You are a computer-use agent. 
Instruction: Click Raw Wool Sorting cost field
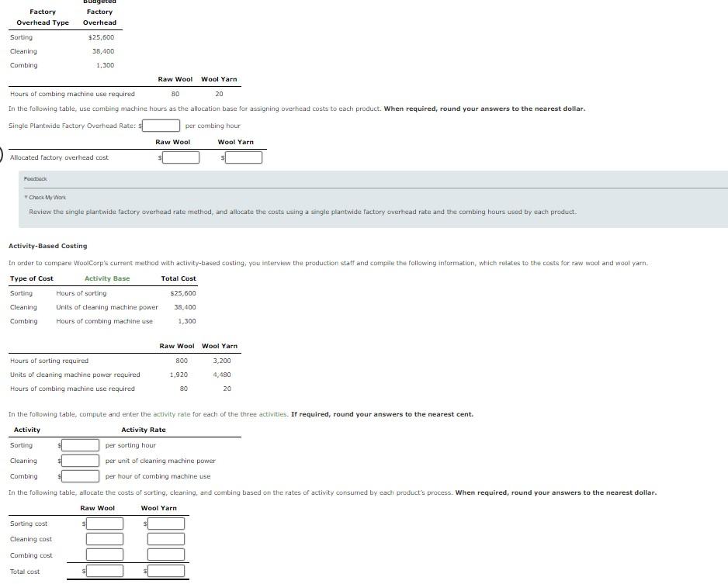click(x=105, y=524)
